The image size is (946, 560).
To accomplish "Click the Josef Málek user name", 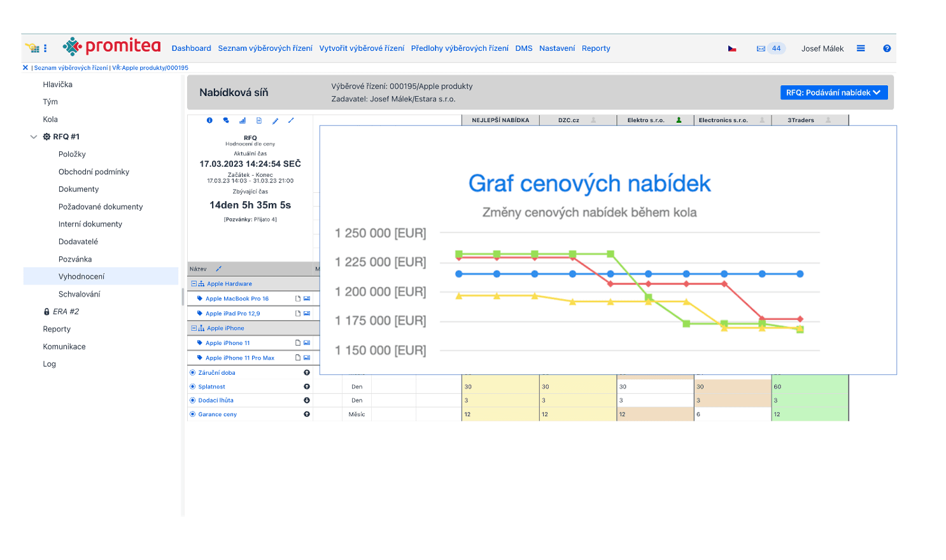I will pyautogui.click(x=822, y=48).
